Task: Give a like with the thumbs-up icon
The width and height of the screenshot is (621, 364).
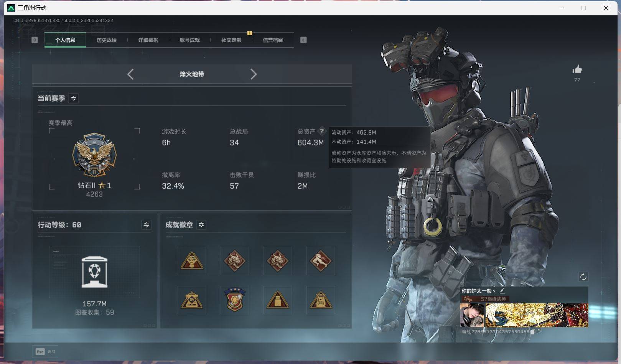Action: tap(577, 69)
